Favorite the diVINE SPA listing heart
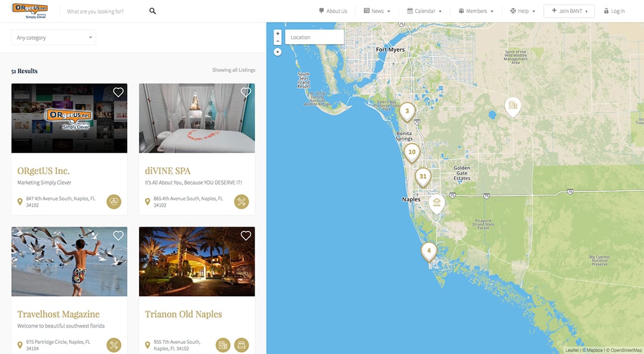Screen dimensions: 644x354 click(246, 92)
